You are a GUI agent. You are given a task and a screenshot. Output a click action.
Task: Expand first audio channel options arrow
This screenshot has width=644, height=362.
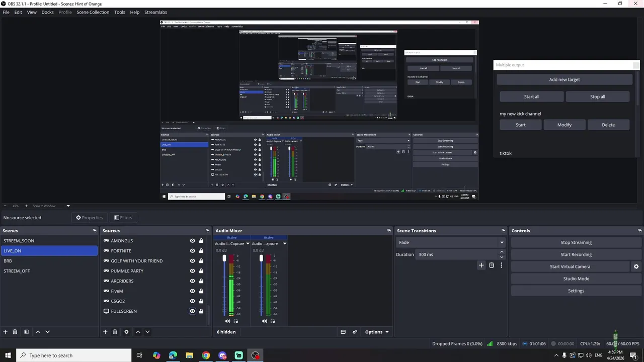pyautogui.click(x=248, y=244)
